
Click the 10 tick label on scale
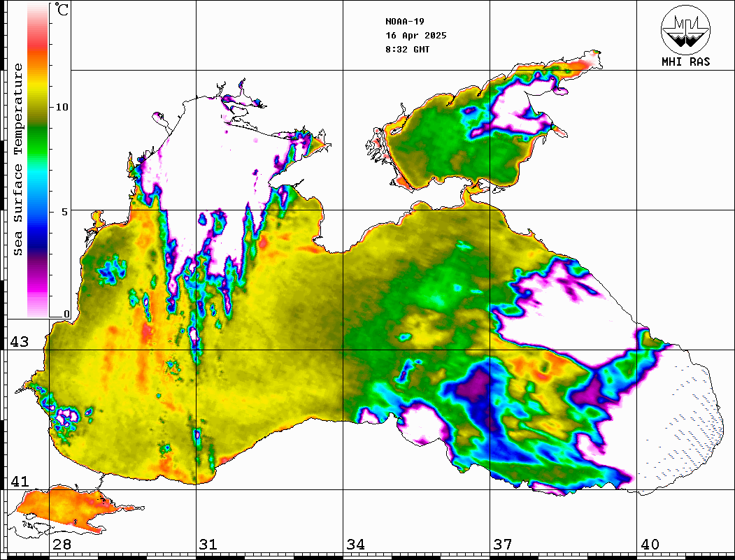click(63, 107)
